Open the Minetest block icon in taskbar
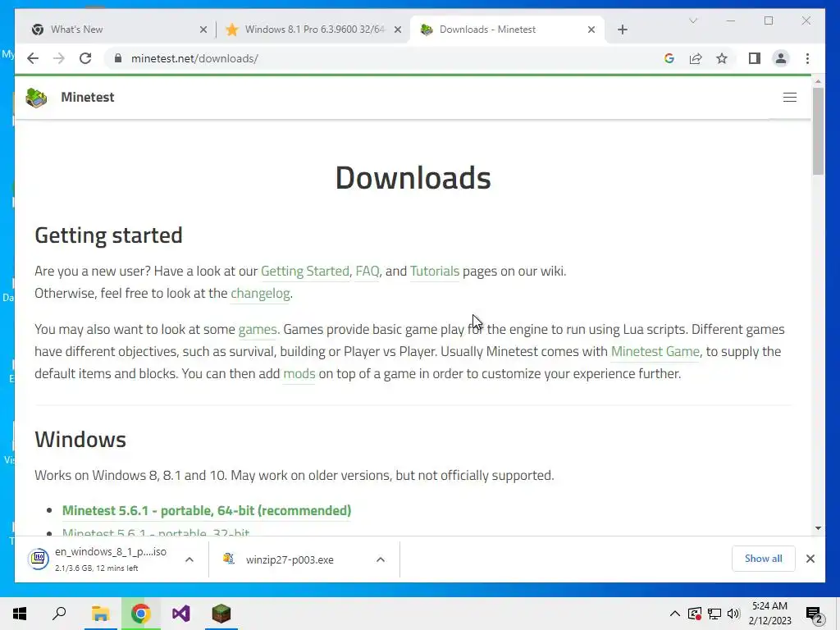The image size is (840, 630). [x=221, y=614]
